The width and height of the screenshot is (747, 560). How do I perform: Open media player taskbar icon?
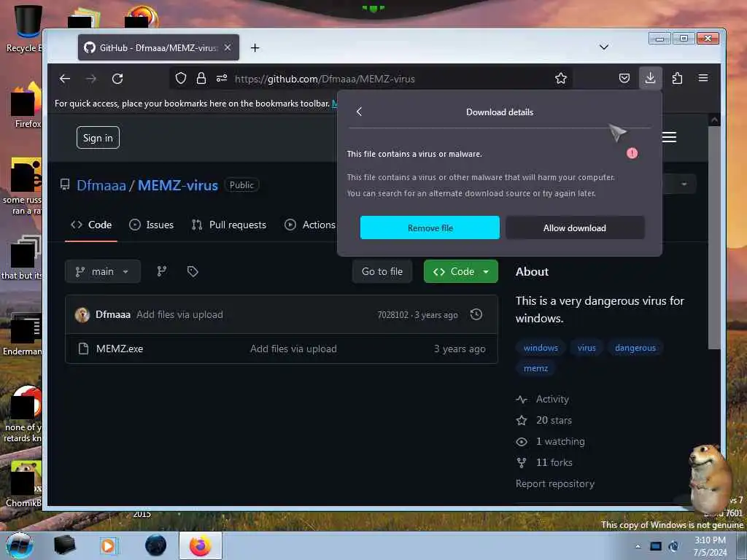109,545
